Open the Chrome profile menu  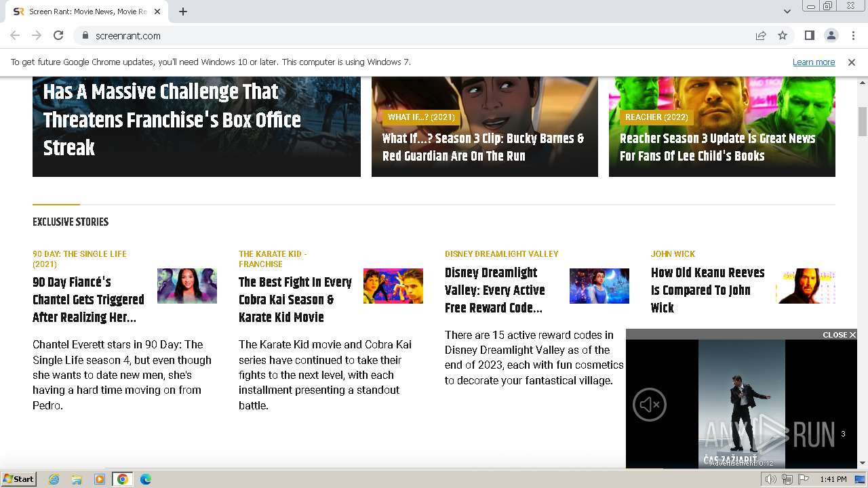(831, 35)
